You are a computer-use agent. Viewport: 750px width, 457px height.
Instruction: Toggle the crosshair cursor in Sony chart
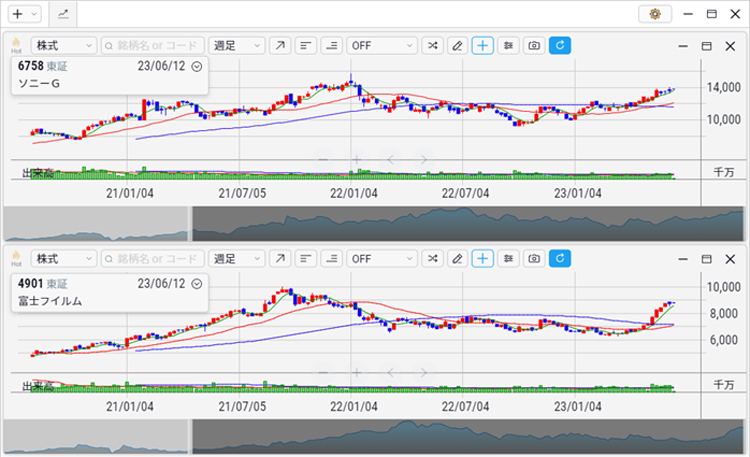pos(483,46)
